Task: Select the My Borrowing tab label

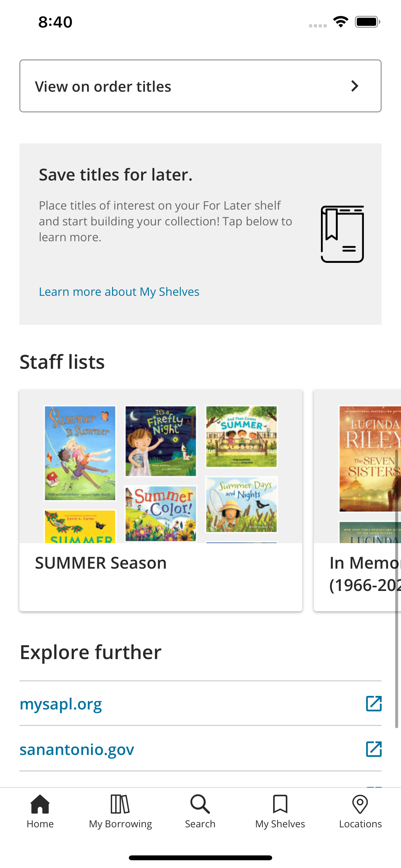Action: coord(120,824)
